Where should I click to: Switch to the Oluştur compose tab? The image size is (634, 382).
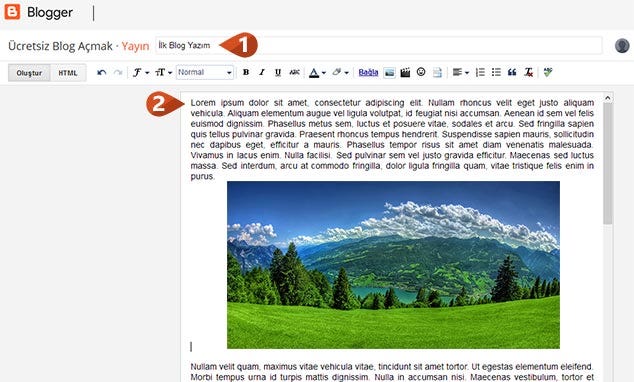click(x=29, y=73)
